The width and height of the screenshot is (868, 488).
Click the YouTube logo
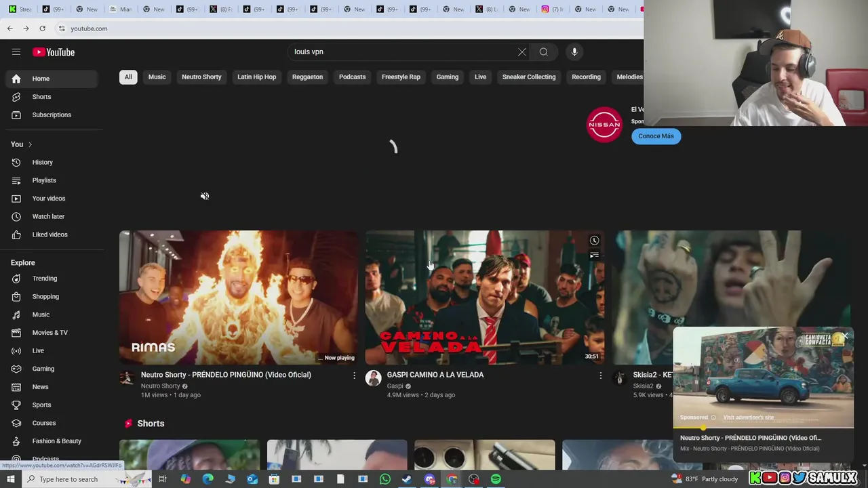coord(54,52)
